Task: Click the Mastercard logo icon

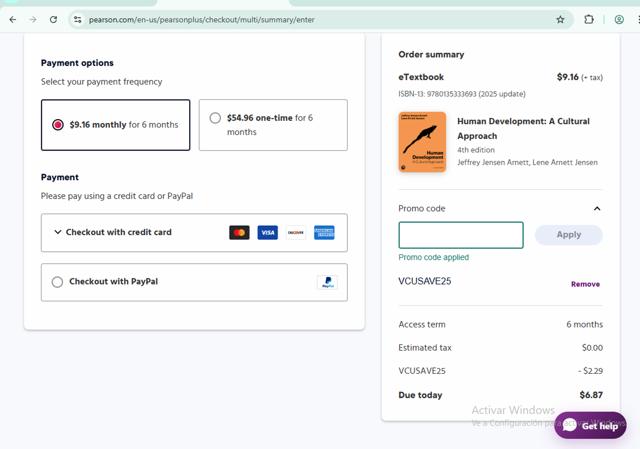Action: 239,233
